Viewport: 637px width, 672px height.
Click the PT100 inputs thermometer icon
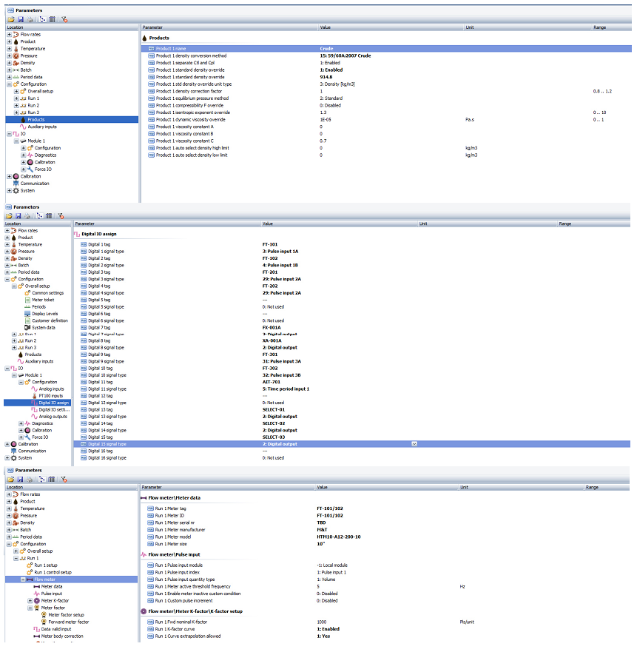point(35,396)
